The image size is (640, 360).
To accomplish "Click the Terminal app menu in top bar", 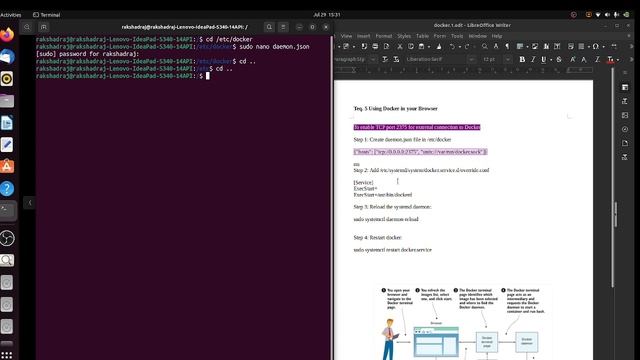I will 47,15.
